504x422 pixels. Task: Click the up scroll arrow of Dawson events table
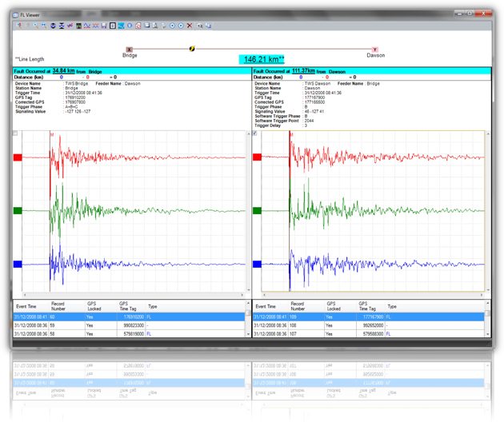tap(488, 303)
